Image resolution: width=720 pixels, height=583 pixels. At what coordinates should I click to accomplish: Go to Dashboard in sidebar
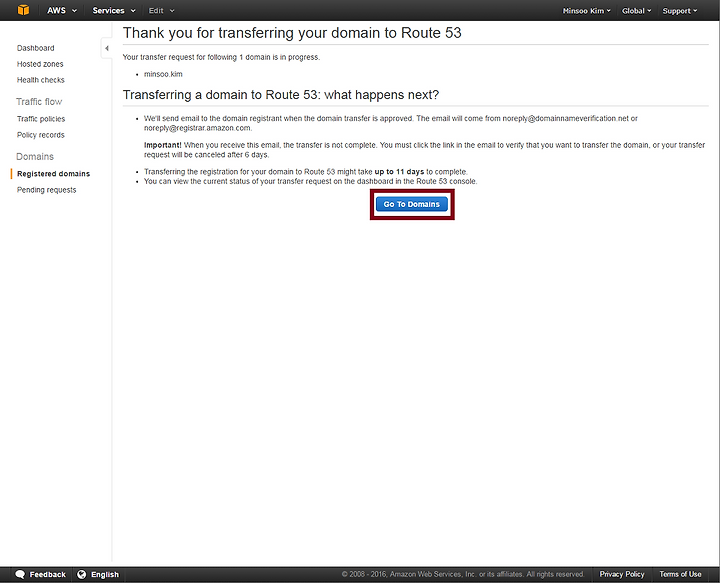coord(36,48)
